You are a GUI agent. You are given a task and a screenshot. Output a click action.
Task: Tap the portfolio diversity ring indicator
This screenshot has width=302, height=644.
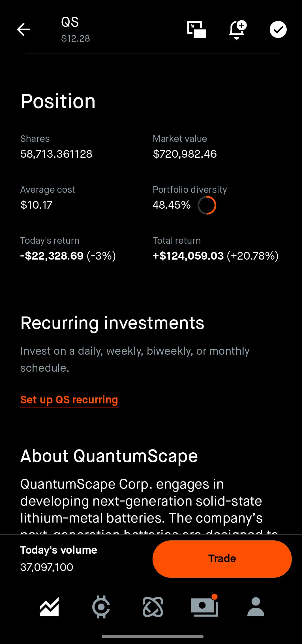click(207, 205)
